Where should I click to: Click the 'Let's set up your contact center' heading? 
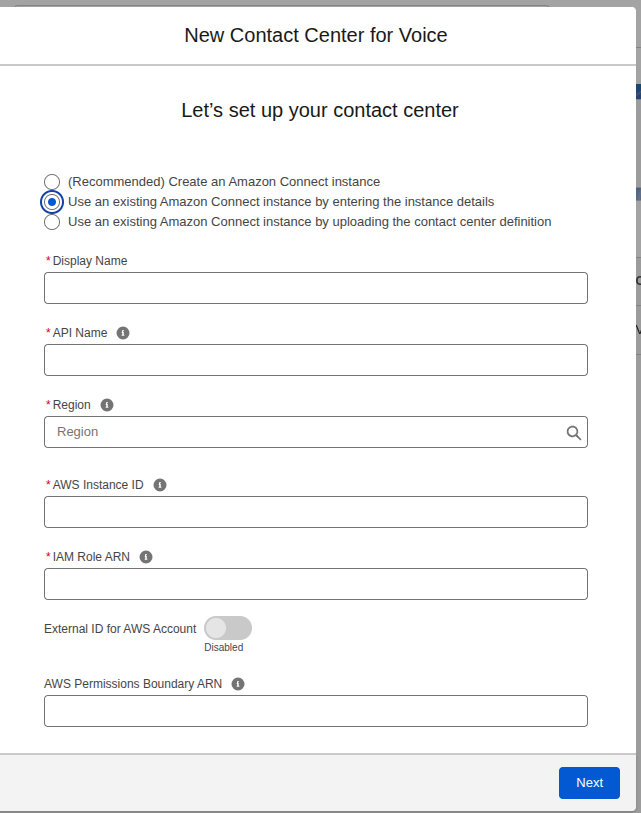[x=320, y=111]
